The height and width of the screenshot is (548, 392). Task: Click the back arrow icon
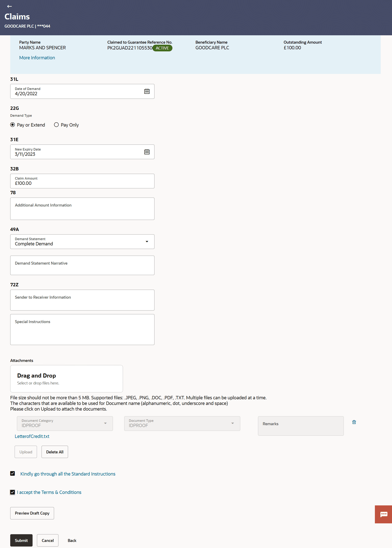point(9,6)
